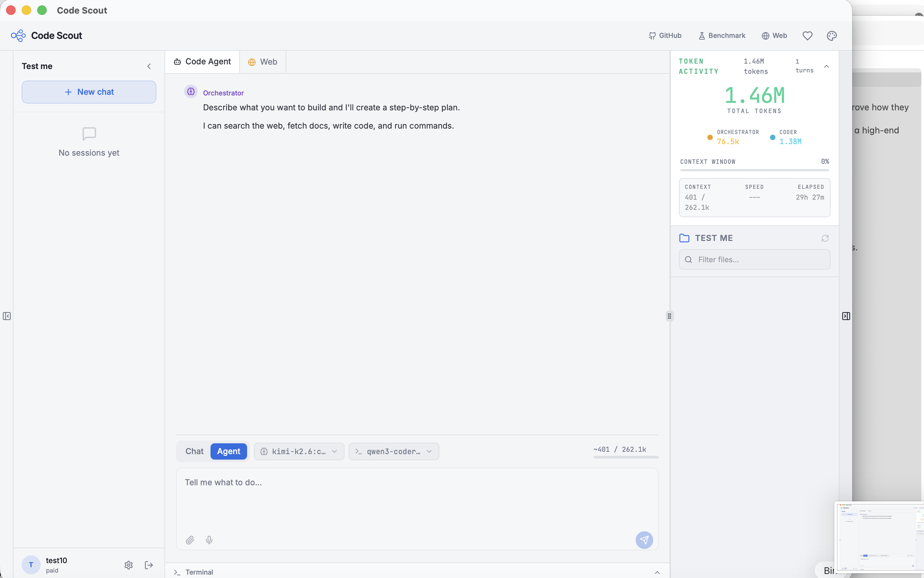Log out using the exit icon

(x=149, y=565)
